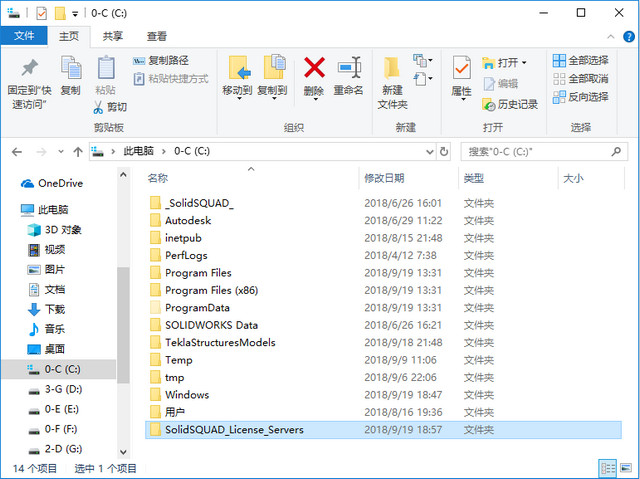
Task: Click the red Delete (删除) icon
Action: [x=314, y=68]
